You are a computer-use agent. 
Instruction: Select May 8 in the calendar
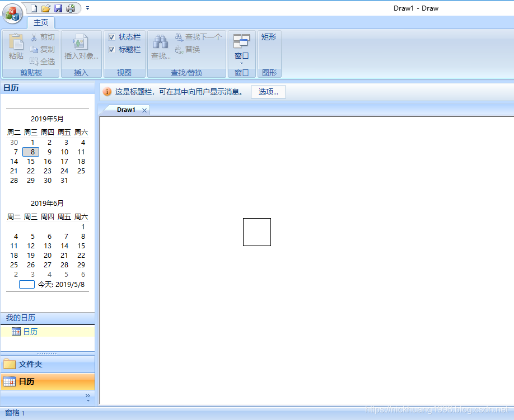tap(31, 152)
